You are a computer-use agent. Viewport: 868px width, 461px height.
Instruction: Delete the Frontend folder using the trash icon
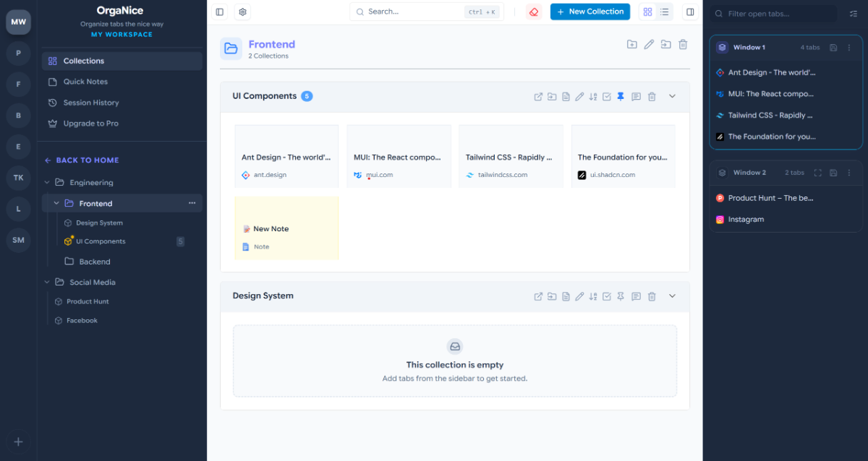click(683, 45)
